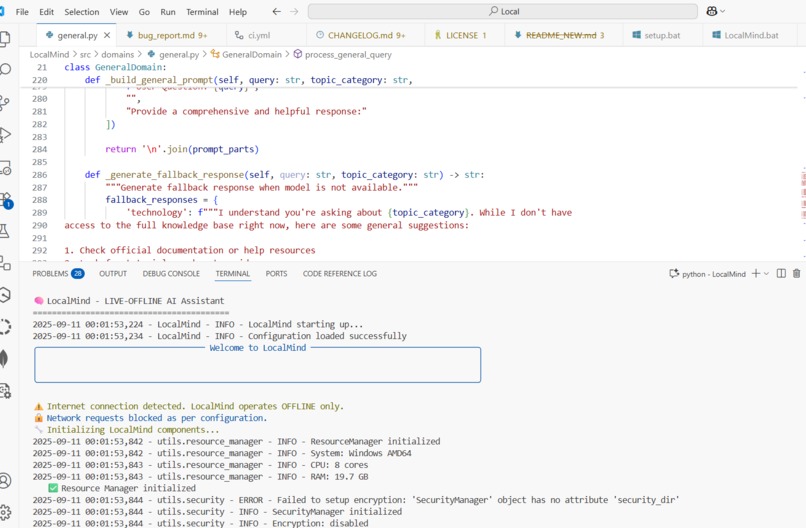806x528 pixels.
Task: Click sticky scroll line _build_general_prompt
Action: tap(249, 80)
